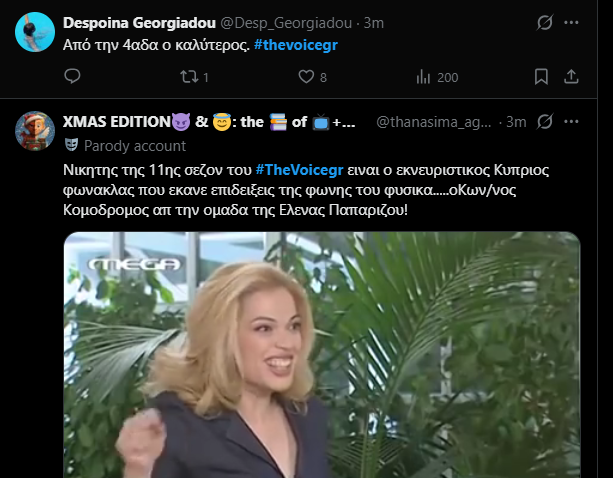
Task: Click the Parody account label
Action: click(126, 143)
